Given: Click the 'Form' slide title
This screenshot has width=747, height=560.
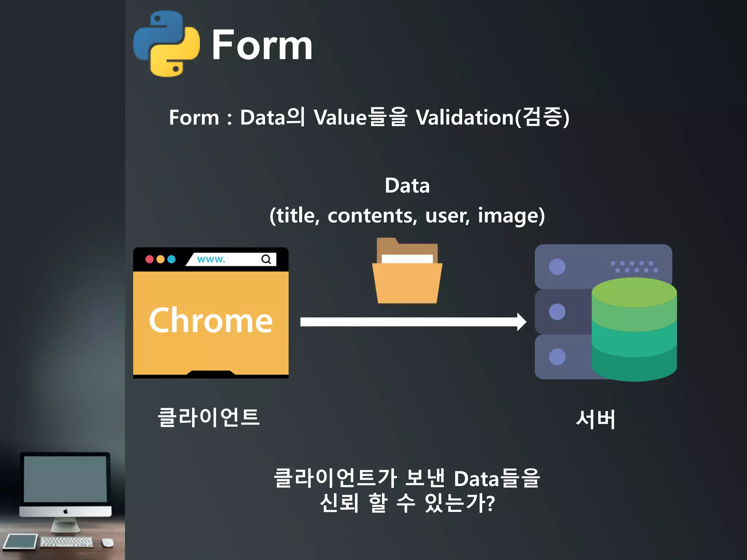Looking at the screenshot, I should click(262, 45).
